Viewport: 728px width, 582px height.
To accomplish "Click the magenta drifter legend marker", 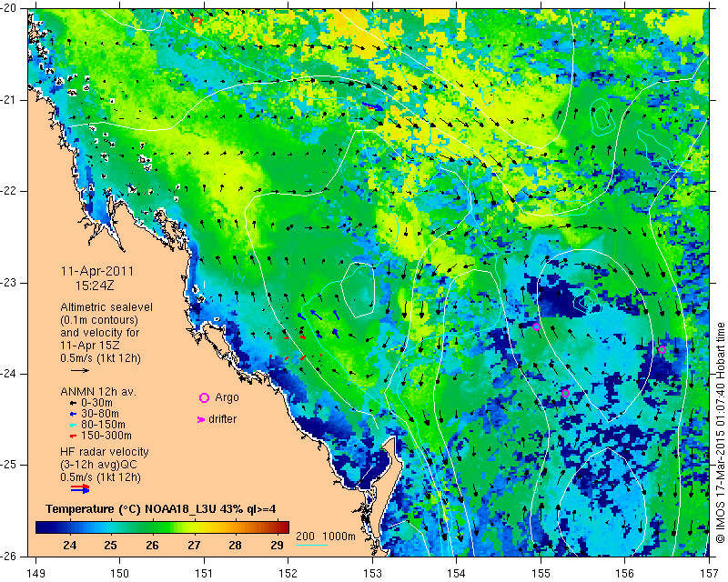I will (201, 419).
